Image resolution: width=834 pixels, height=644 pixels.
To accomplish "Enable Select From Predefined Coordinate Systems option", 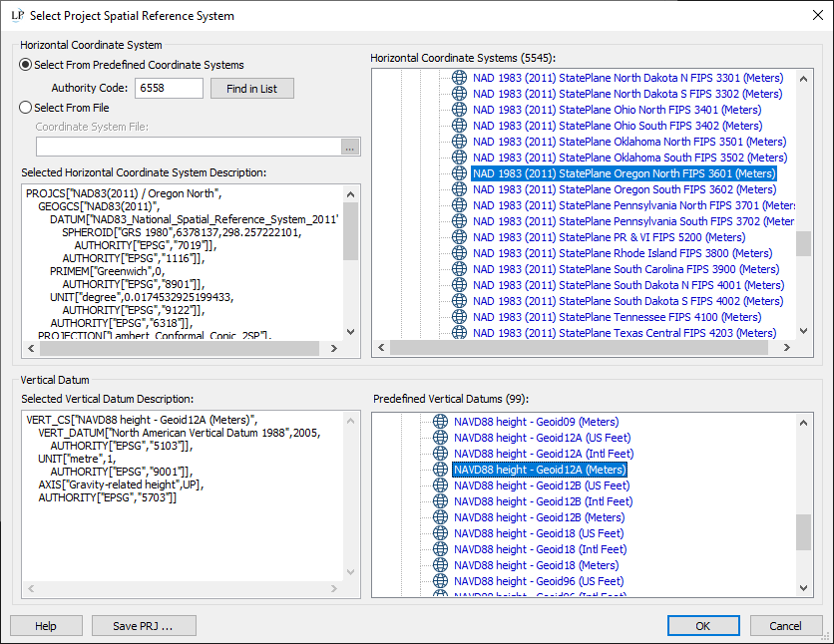I will 25,65.
